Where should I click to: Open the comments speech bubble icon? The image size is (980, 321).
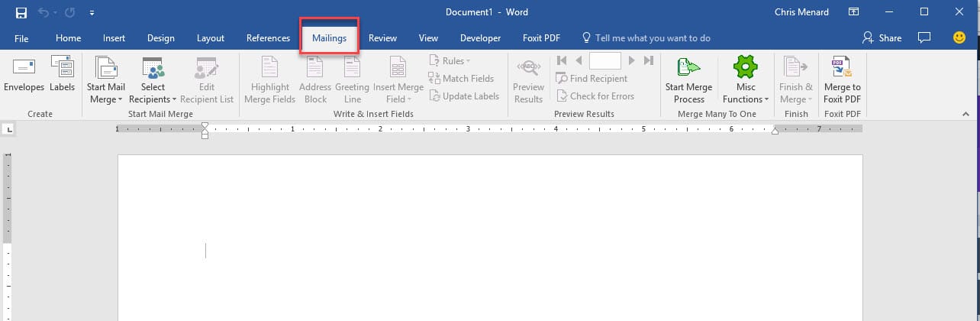click(924, 37)
